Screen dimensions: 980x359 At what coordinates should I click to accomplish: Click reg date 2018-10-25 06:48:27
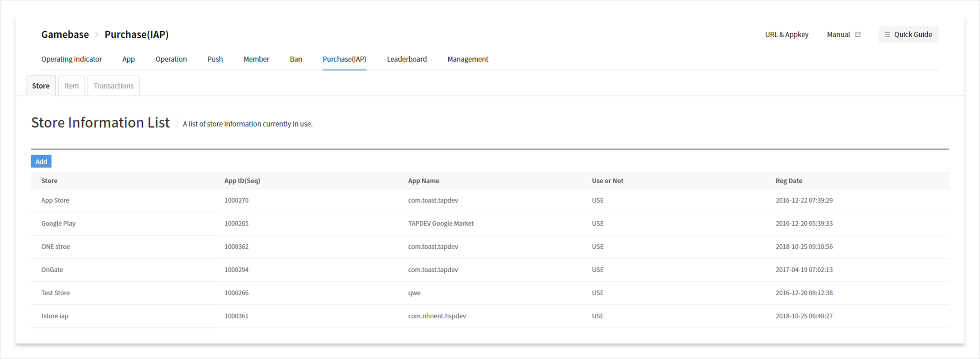click(804, 316)
